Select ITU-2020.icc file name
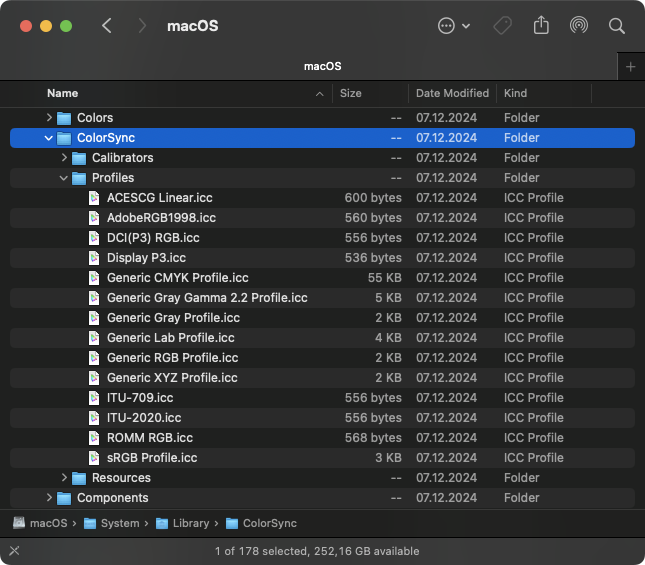645x565 pixels. point(144,418)
